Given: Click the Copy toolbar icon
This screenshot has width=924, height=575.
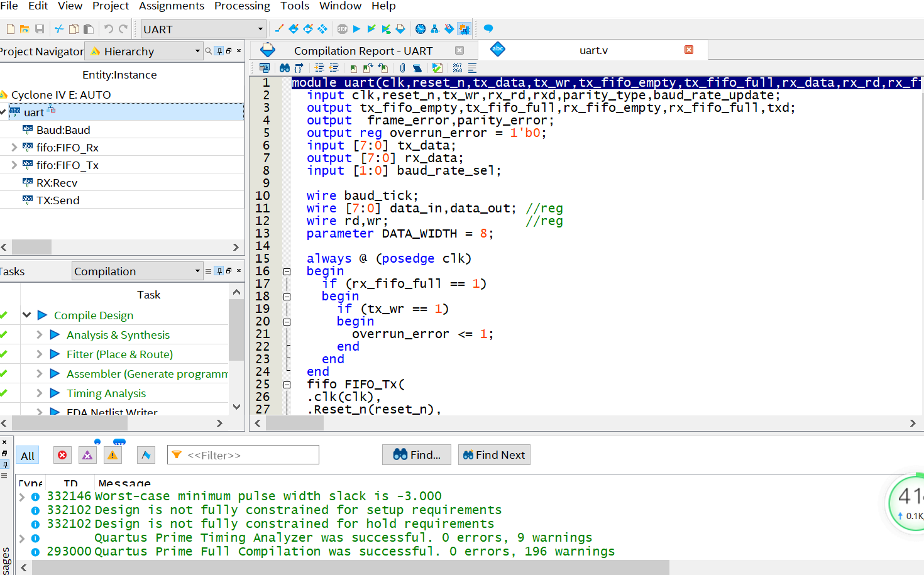Looking at the screenshot, I should pos(74,29).
